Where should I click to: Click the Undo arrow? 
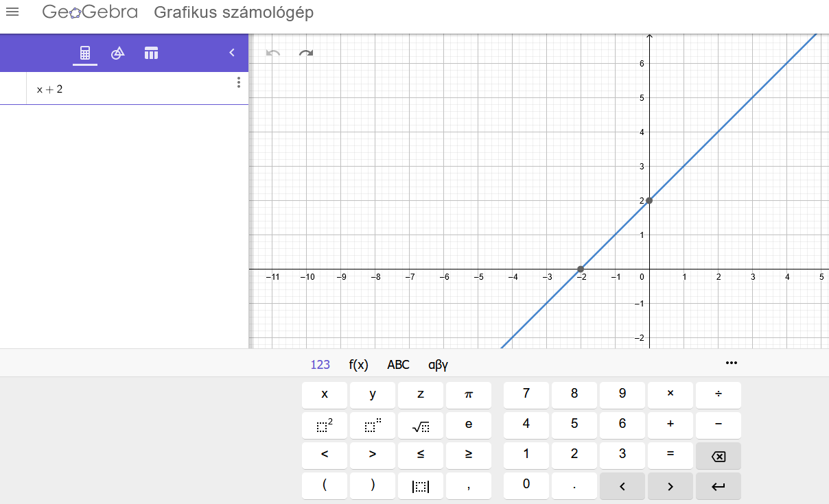tap(272, 53)
